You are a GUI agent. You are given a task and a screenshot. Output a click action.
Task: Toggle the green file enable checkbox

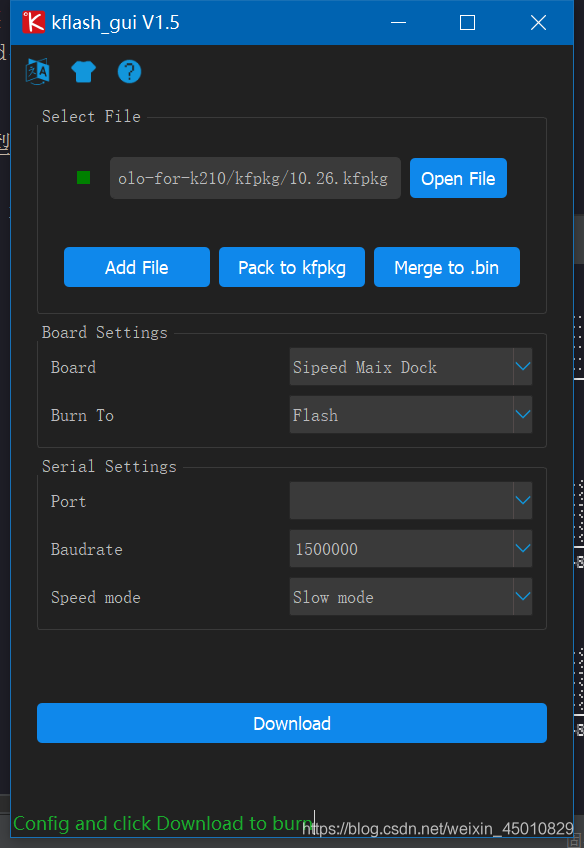[83, 177]
